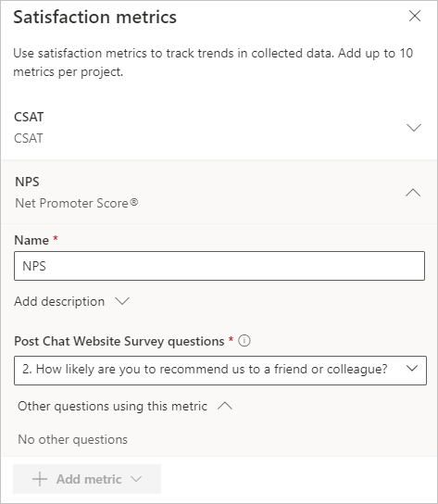The image size is (438, 504).
Task: Collapse Other questions using this metric
Action: [125, 407]
